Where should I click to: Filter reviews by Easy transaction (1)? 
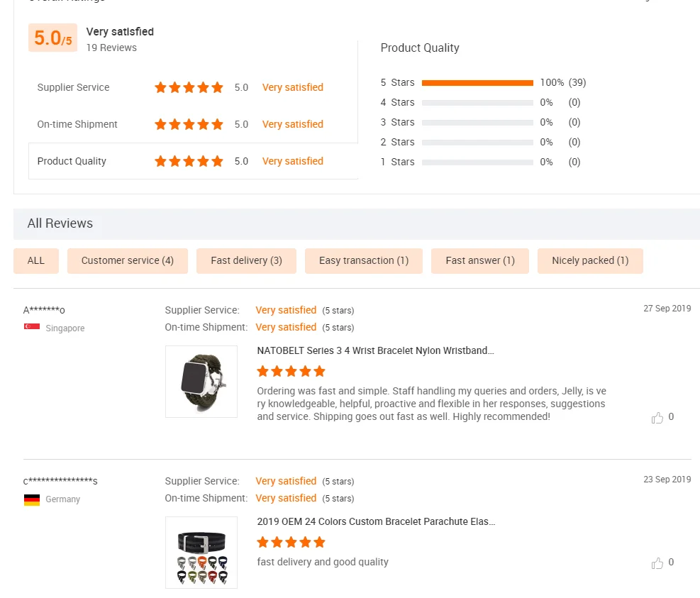click(x=364, y=260)
